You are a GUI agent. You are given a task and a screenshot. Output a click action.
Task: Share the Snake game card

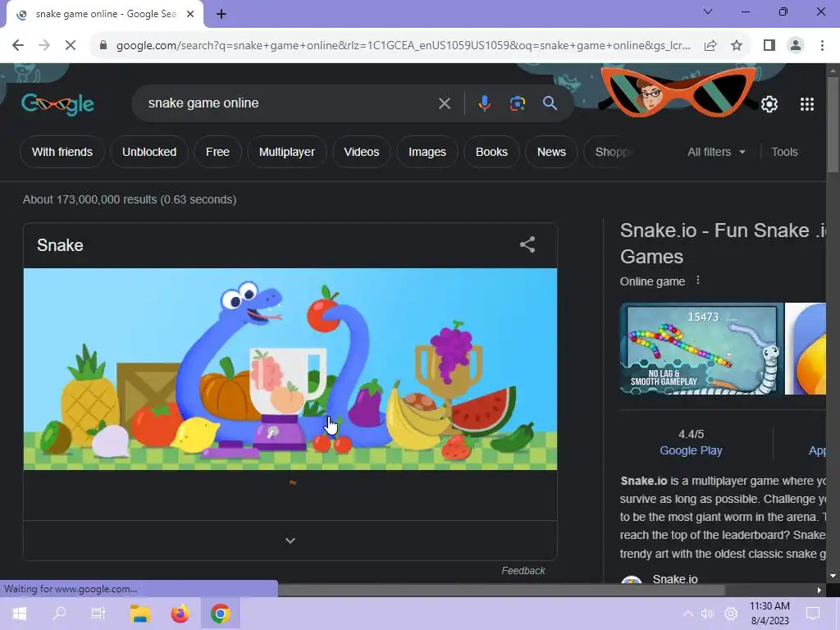tap(527, 244)
